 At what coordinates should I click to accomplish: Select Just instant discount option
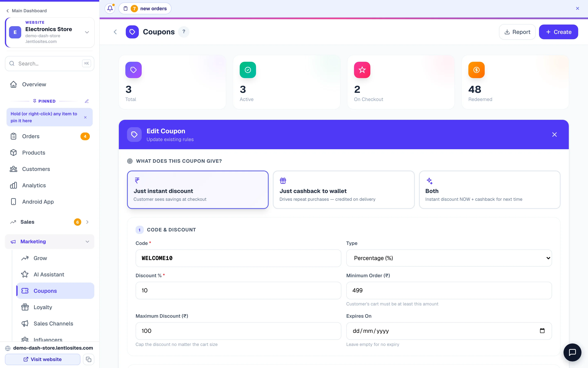click(x=198, y=190)
